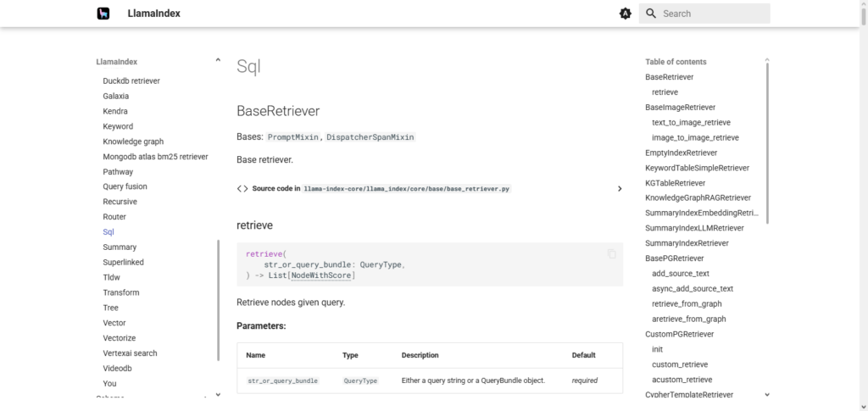
Task: Click the str_or_query_bundle table cell
Action: (282, 380)
